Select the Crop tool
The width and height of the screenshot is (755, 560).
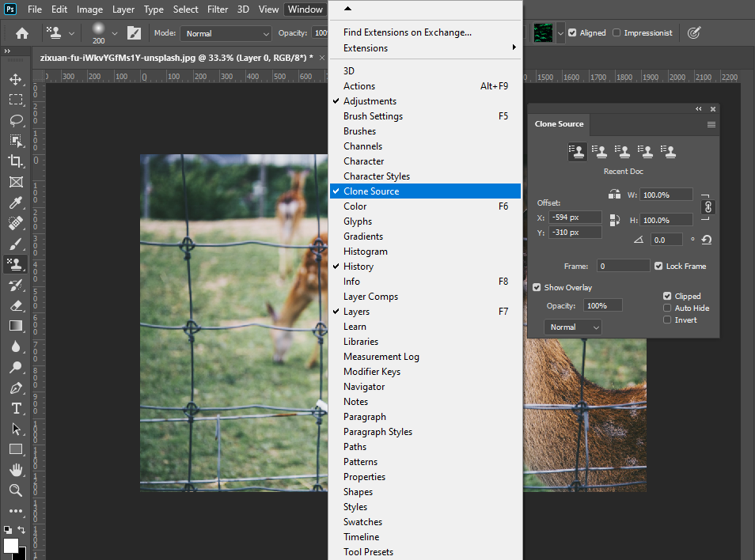point(16,161)
